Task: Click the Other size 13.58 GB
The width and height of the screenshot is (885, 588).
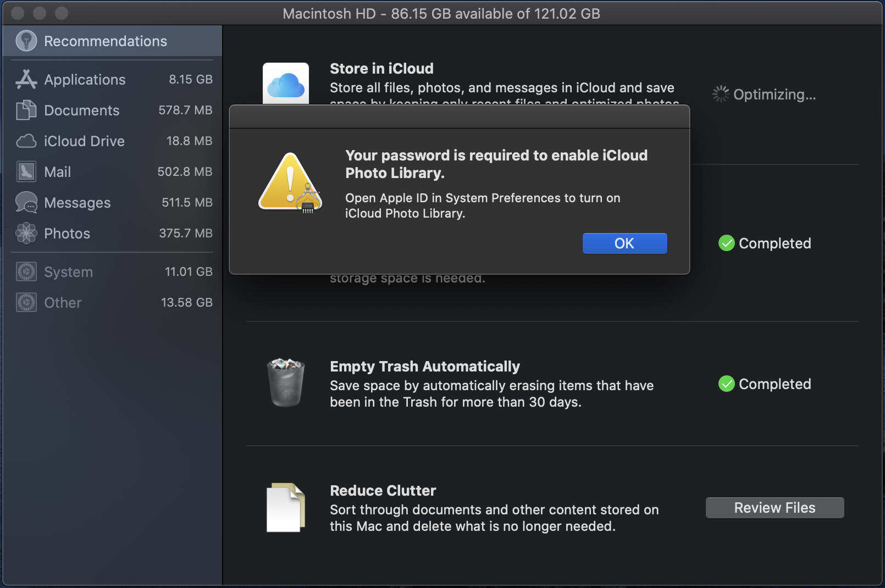Action: tap(187, 303)
